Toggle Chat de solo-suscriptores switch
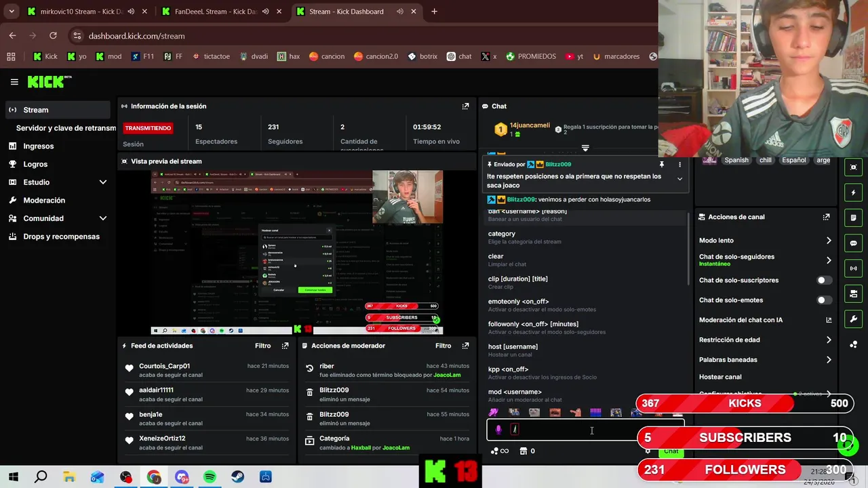This screenshot has width=868, height=488. pyautogui.click(x=824, y=280)
